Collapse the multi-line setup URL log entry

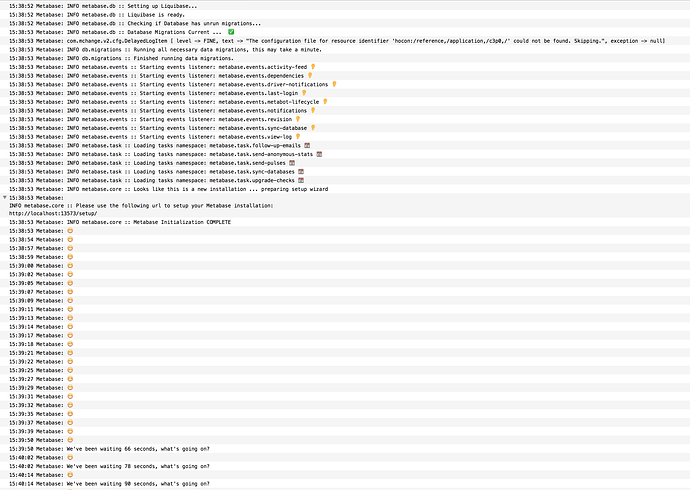4,197
